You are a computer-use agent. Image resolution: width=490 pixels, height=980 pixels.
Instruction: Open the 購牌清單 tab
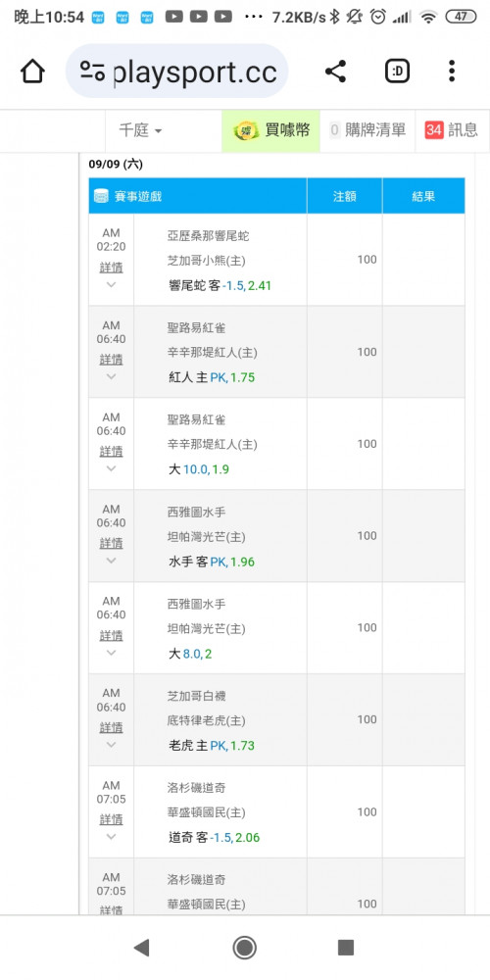click(367, 130)
